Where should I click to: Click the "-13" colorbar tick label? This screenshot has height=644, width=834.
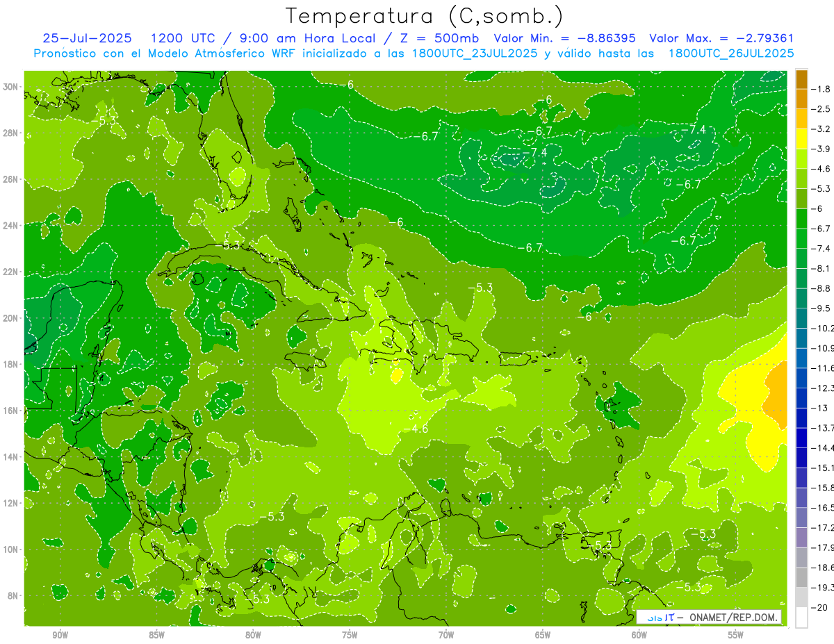click(819, 408)
